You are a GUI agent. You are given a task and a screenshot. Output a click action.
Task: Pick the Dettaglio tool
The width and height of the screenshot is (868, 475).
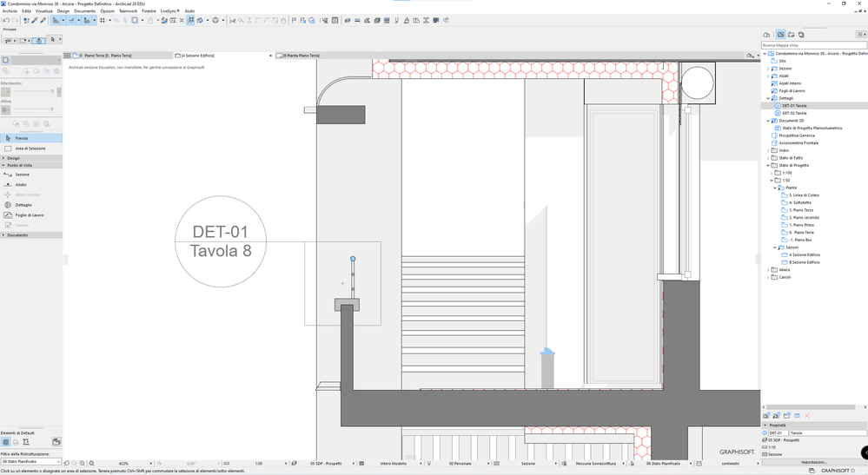click(23, 205)
